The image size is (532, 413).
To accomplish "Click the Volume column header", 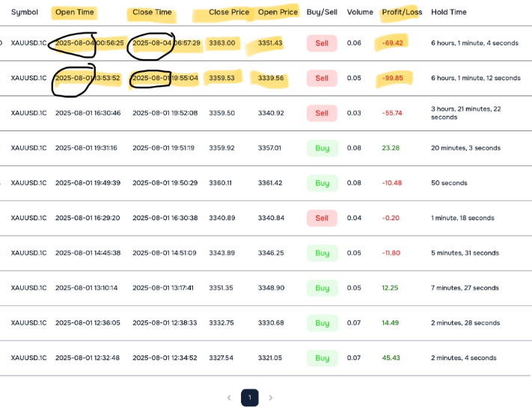I will tap(360, 12).
